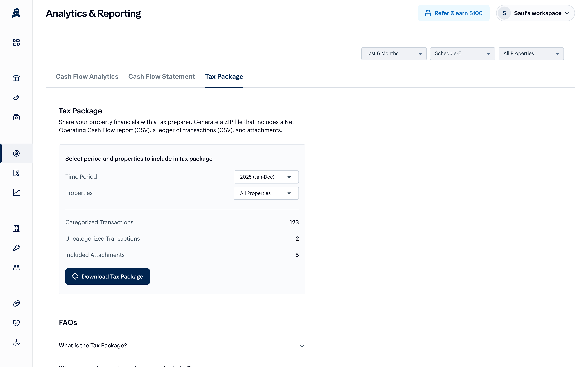Image resolution: width=588 pixels, height=367 pixels.
Task: Open the key icon in sidebar
Action: point(16,248)
